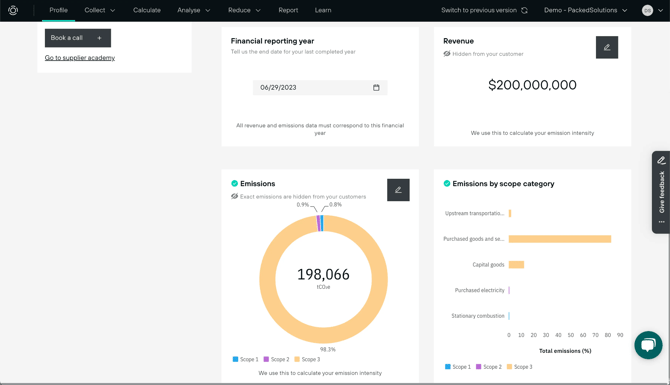Click the three-dots on the feedback panel
Viewport: 670px width, 385px height.
coord(661,222)
